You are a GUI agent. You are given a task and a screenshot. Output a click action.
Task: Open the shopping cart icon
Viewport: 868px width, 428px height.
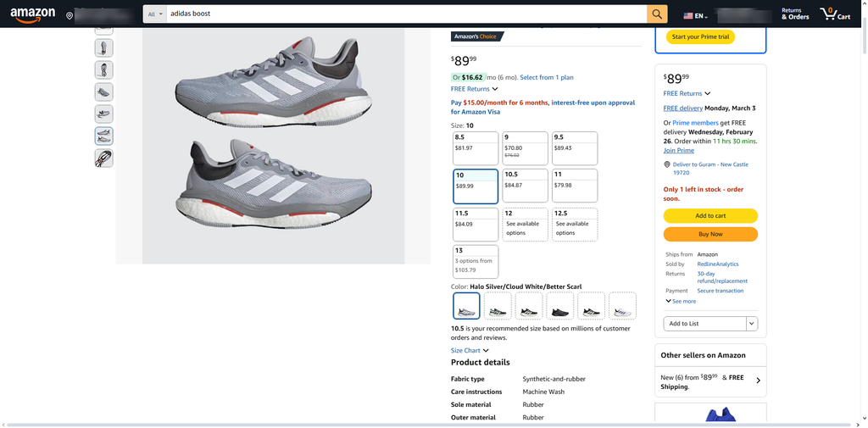(835, 14)
